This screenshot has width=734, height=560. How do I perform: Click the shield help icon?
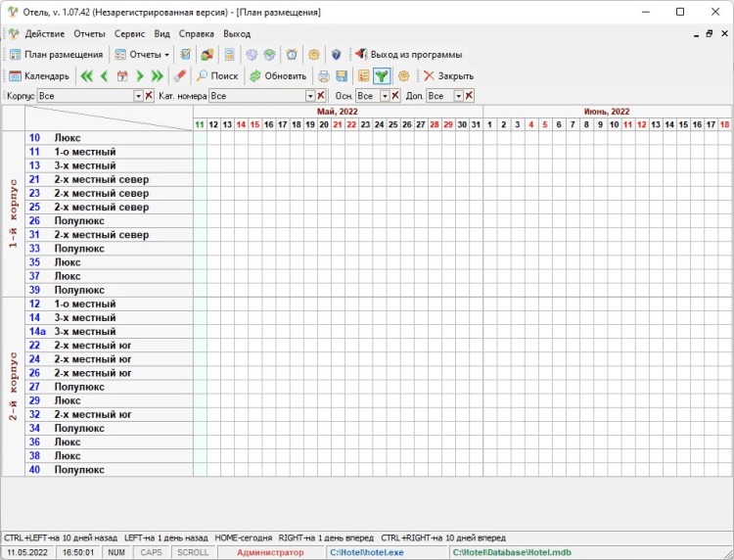coord(336,55)
